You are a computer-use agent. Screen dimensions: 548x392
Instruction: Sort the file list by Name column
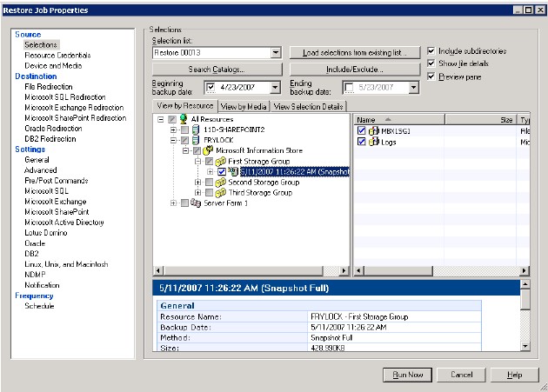[x=399, y=120]
